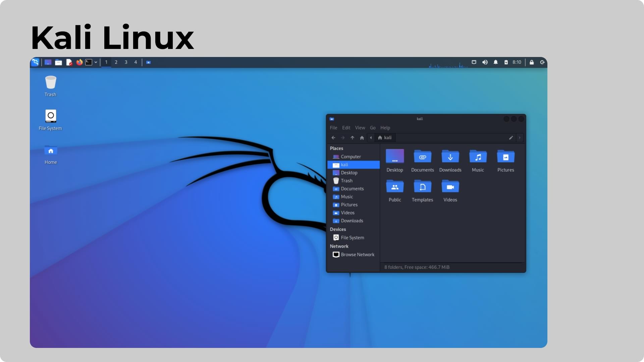The width and height of the screenshot is (644, 362).
Task: Switch to workspace 3
Action: [126, 62]
